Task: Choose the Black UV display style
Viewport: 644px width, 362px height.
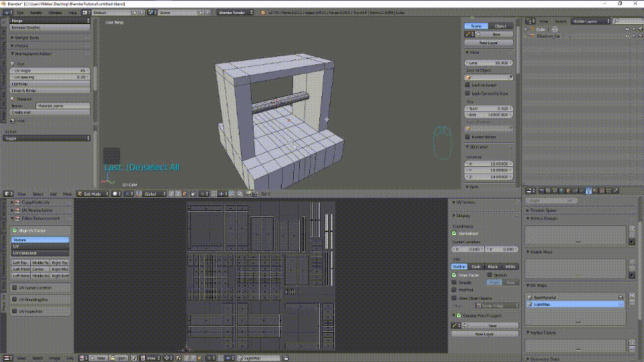Action: click(492, 267)
